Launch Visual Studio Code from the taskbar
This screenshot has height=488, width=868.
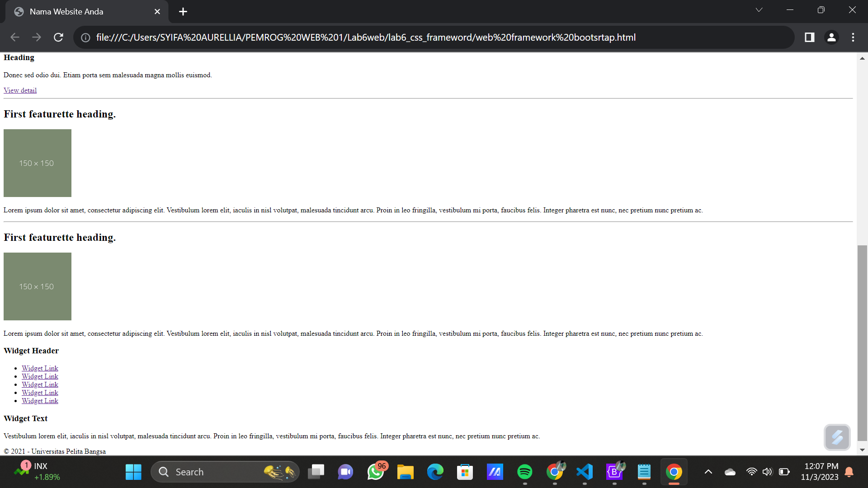(585, 472)
